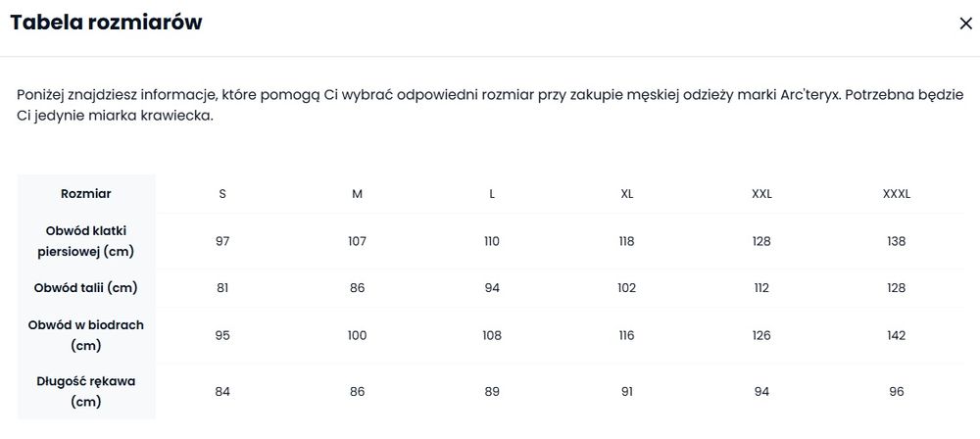Select the L size column header
This screenshot has height=439, width=980.
tap(492, 194)
